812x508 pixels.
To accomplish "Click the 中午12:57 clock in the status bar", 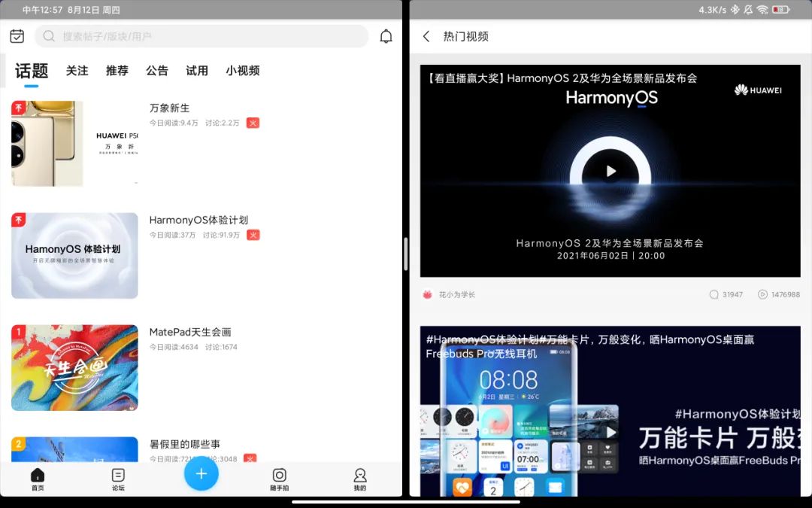I will (42, 9).
